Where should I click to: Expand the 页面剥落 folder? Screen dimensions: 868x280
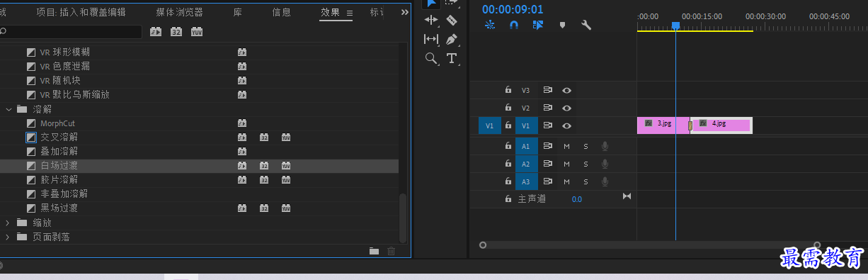(x=8, y=237)
